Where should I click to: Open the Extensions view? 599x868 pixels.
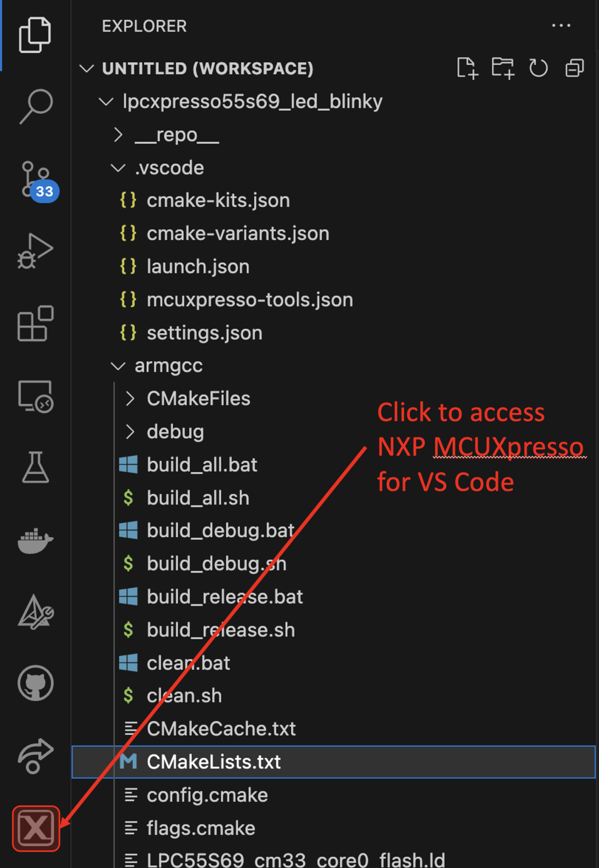35,323
